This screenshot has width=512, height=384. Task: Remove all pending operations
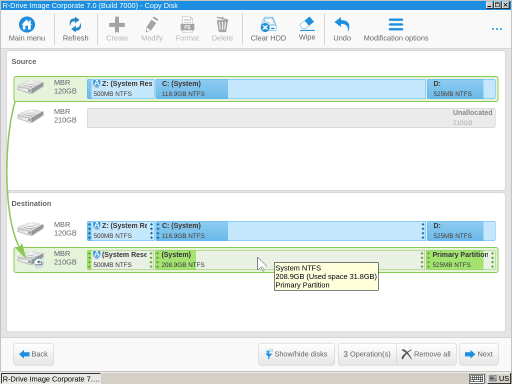coord(426,354)
